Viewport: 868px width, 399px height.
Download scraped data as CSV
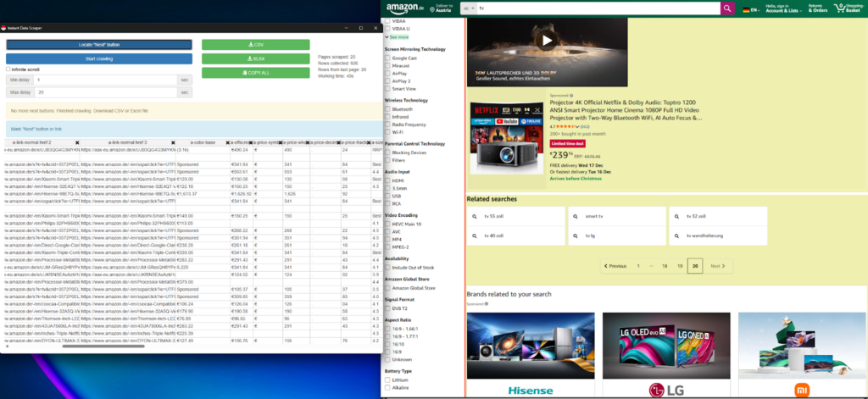[255, 45]
